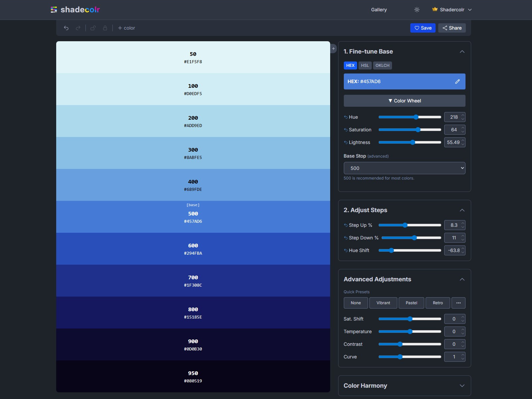The image size is (532, 399).
Task: Click the Undo icon in the toolbar
Action: pyautogui.click(x=66, y=28)
